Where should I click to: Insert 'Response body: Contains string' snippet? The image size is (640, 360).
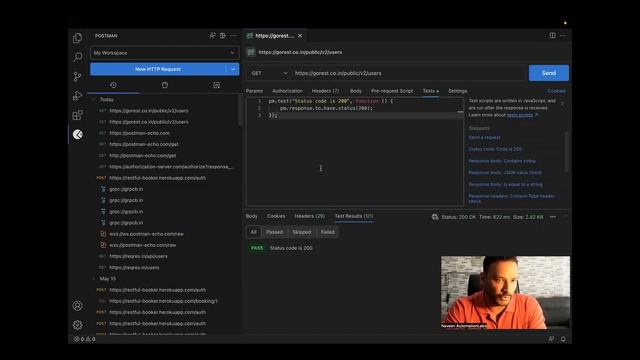click(x=502, y=161)
